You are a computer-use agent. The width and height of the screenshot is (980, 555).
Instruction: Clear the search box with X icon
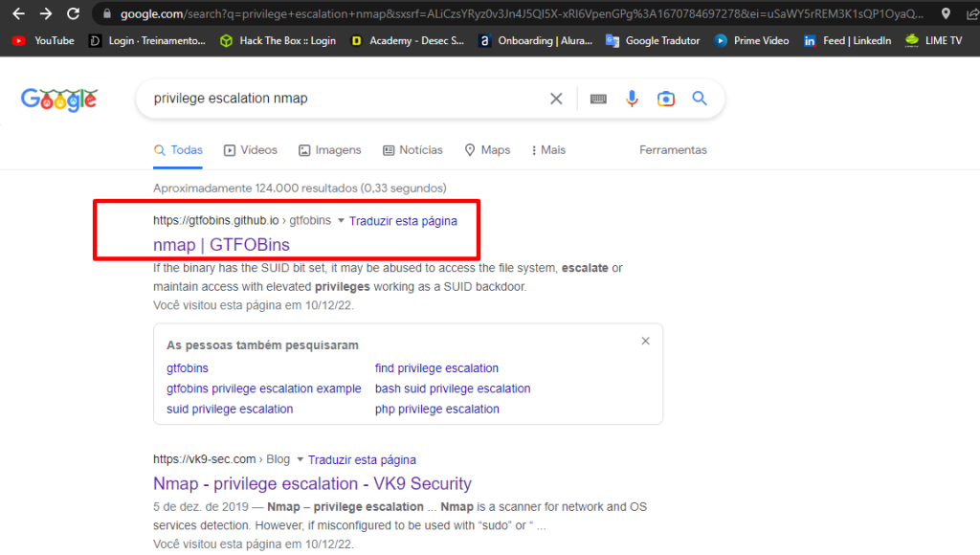[x=556, y=99]
